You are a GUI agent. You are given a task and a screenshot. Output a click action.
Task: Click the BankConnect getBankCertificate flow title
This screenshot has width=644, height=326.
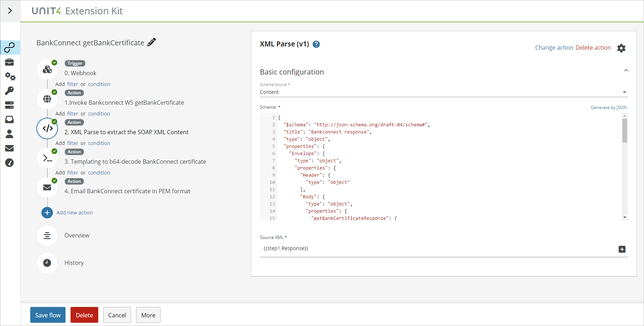point(90,43)
